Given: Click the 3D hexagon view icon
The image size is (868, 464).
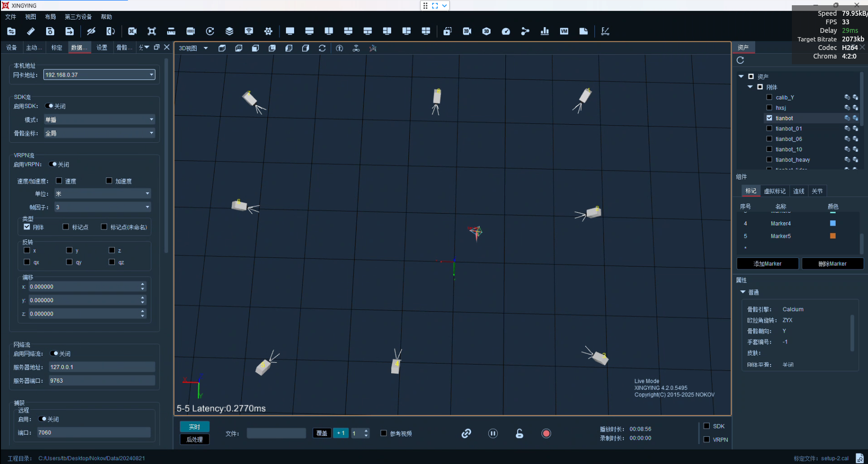Looking at the screenshot, I should coord(486,31).
